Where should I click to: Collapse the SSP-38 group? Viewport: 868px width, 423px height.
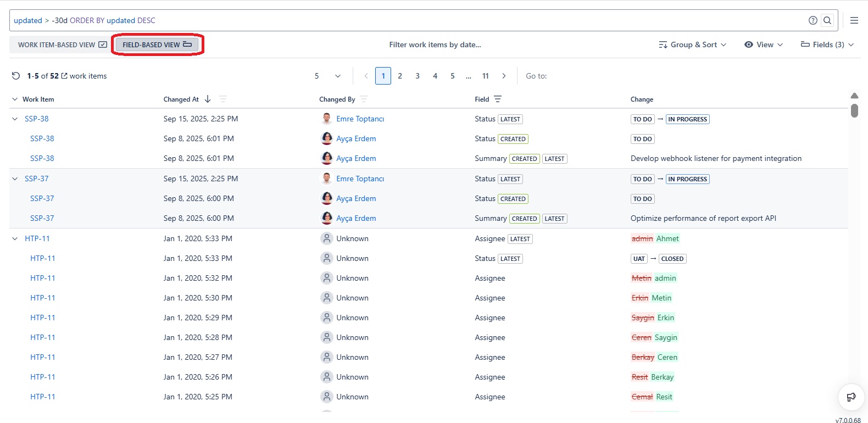[x=15, y=119]
